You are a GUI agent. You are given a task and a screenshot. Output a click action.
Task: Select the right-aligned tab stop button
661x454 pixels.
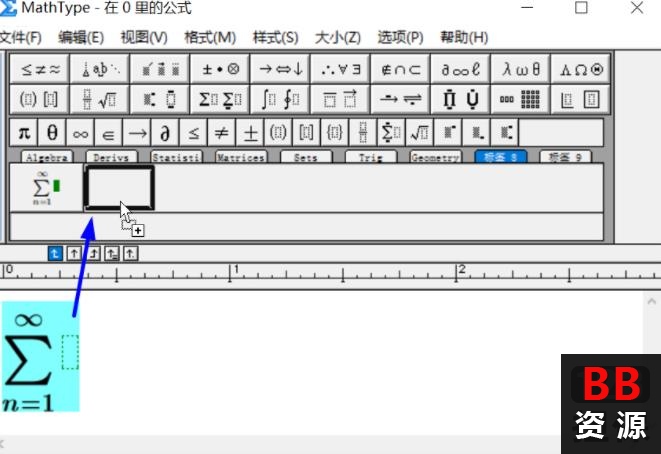pyautogui.click(x=93, y=253)
